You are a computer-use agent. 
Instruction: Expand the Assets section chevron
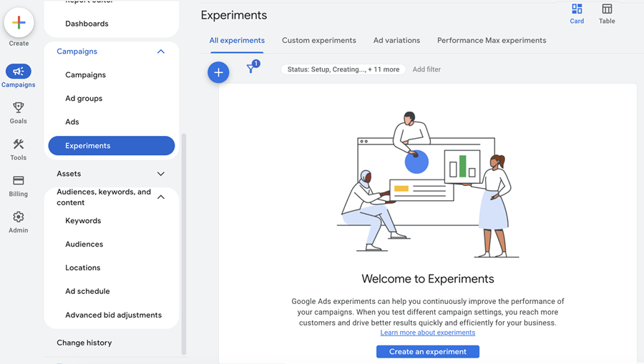point(161,174)
